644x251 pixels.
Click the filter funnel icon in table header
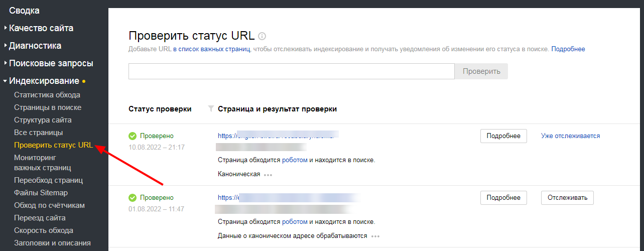coord(211,109)
